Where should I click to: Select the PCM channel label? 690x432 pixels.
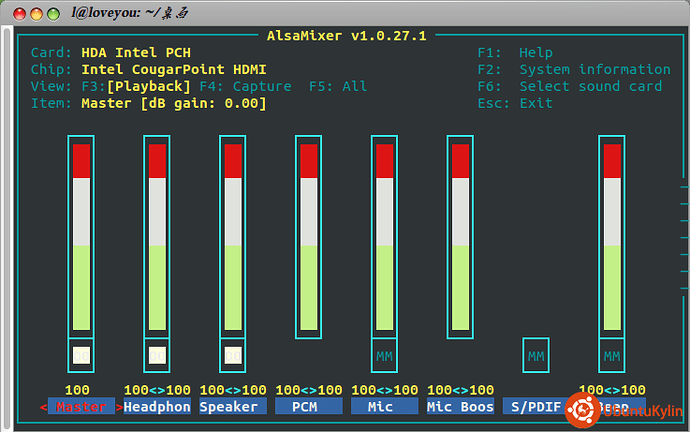(308, 406)
